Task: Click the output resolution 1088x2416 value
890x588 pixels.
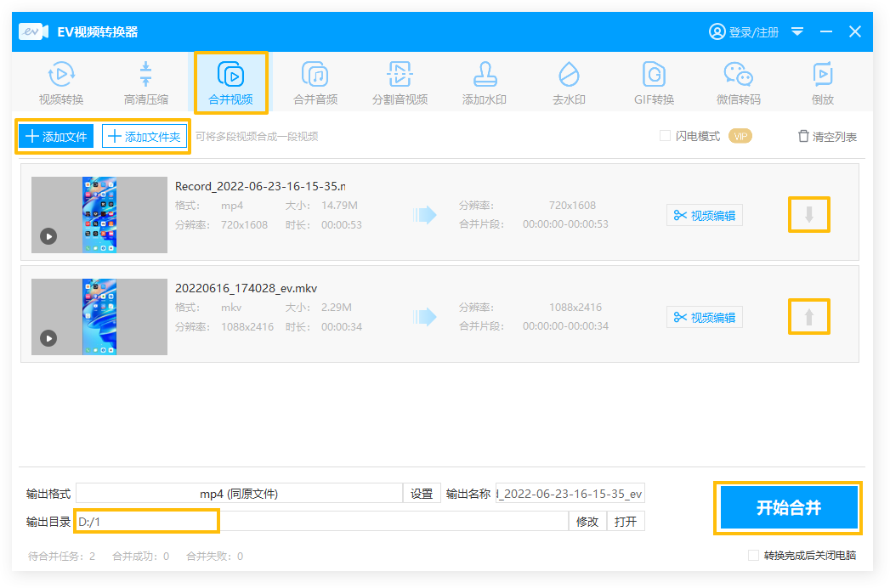Action: tap(575, 308)
